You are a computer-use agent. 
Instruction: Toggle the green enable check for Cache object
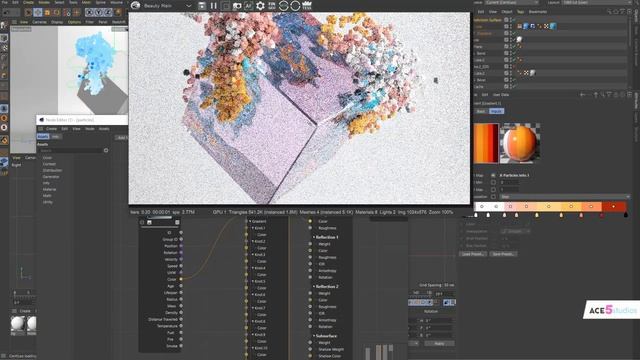click(x=513, y=87)
